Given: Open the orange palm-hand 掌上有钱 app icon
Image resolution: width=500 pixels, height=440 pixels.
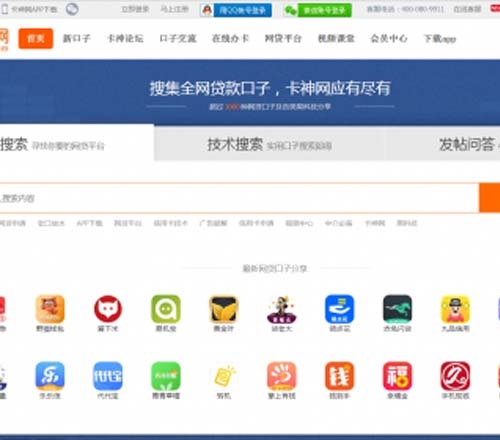Looking at the screenshot, I should tap(282, 376).
